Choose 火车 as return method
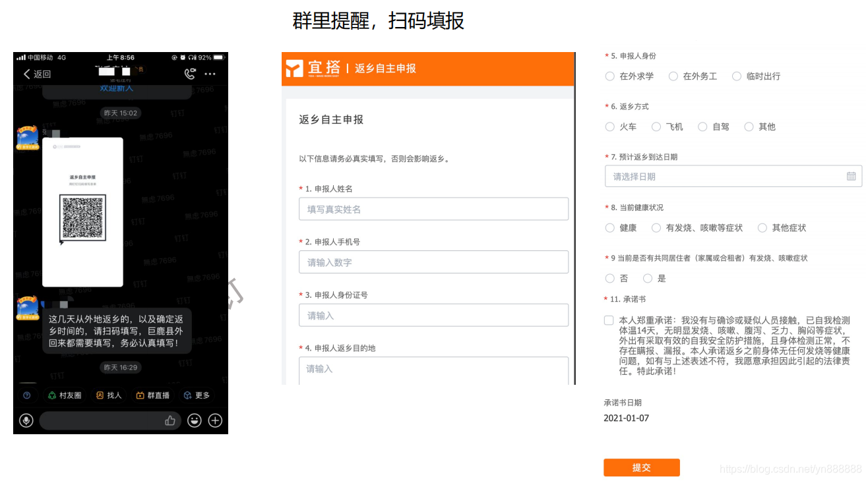The image size is (868, 481). 621,127
